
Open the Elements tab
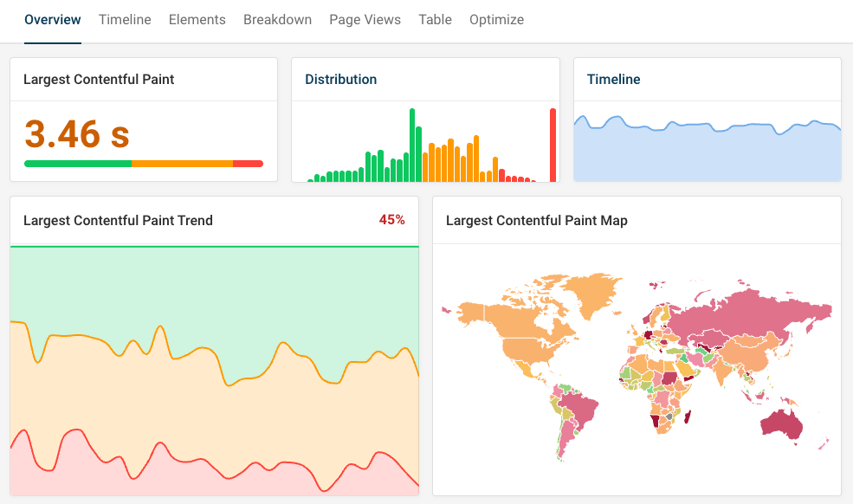pos(197,19)
